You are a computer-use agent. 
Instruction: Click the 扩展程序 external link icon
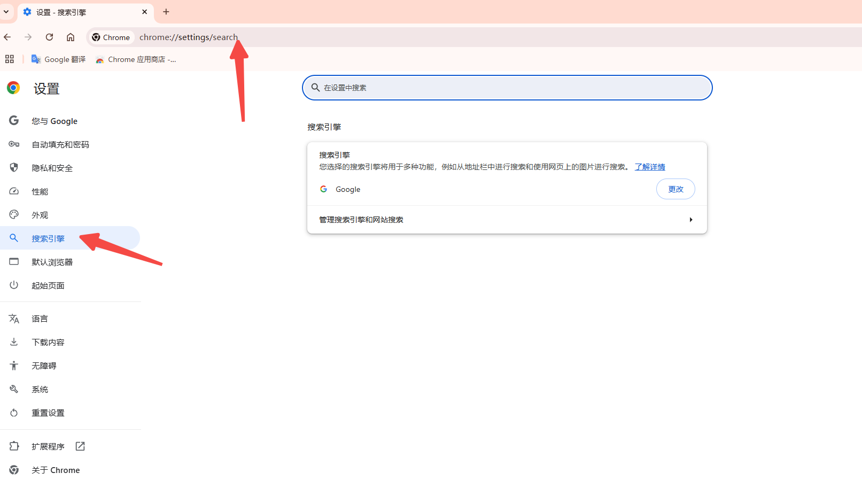80,446
